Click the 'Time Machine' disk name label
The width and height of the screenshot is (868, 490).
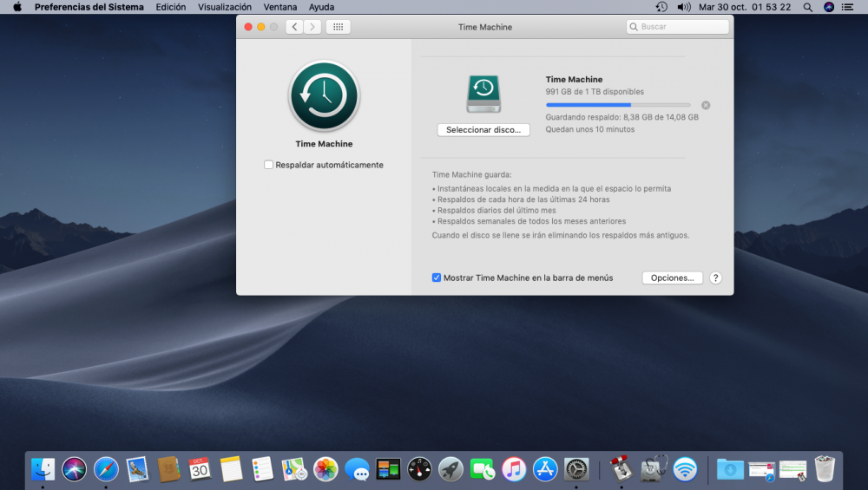574,80
